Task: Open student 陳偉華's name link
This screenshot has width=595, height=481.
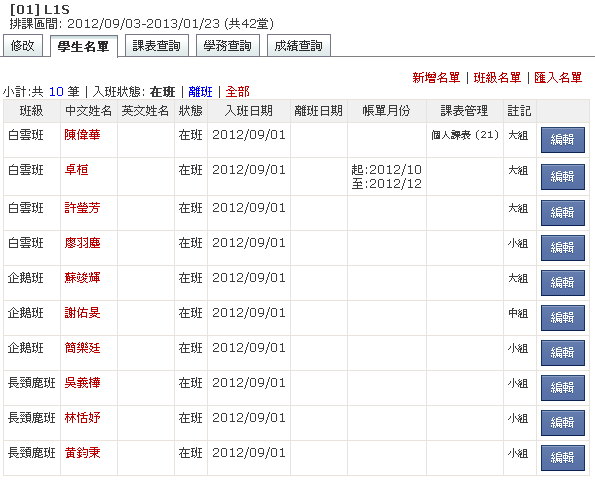Action: [x=82, y=135]
